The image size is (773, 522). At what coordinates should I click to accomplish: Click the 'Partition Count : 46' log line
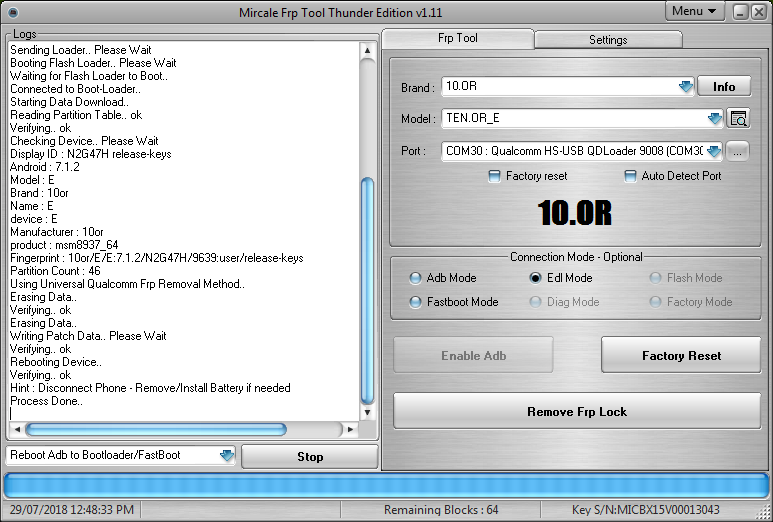55,271
